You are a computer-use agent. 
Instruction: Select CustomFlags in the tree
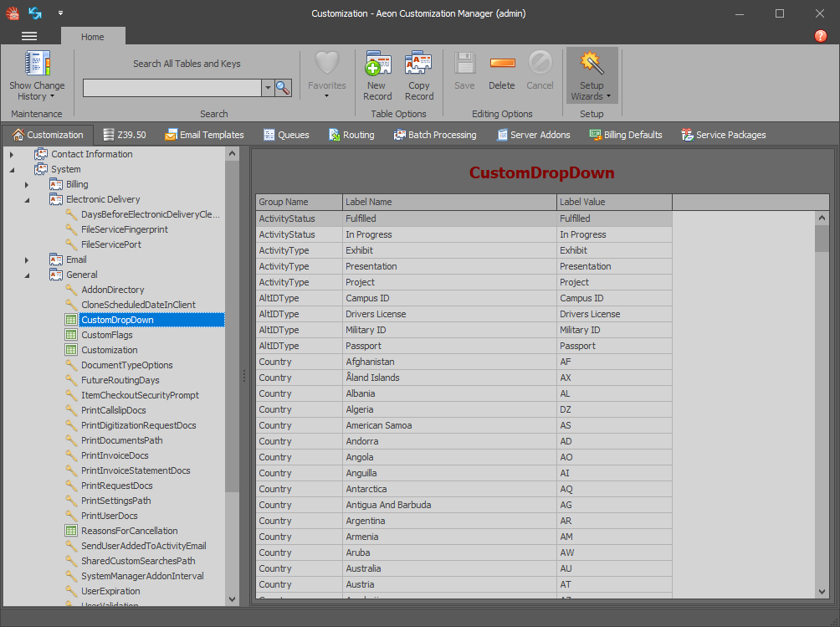pyautogui.click(x=106, y=335)
